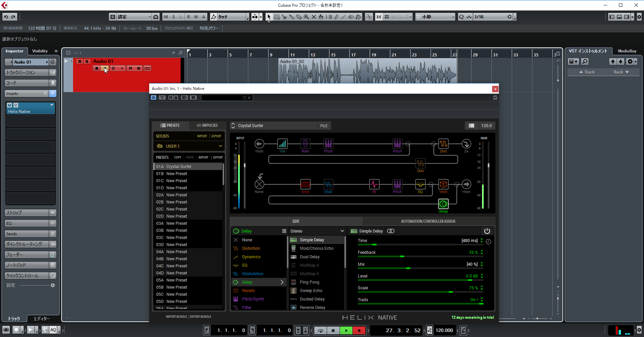The image size is (644, 337).
Task: Expand the Delay category arrow
Action: click(x=282, y=282)
